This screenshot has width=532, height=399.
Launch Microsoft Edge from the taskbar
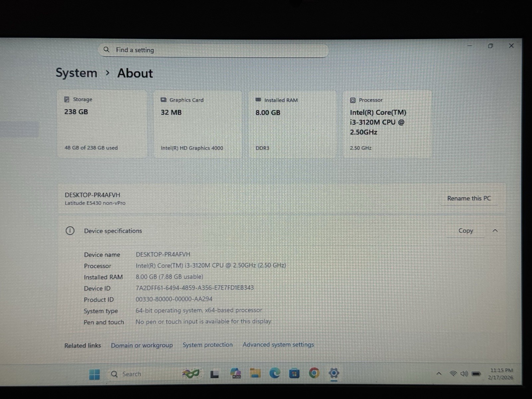point(275,373)
